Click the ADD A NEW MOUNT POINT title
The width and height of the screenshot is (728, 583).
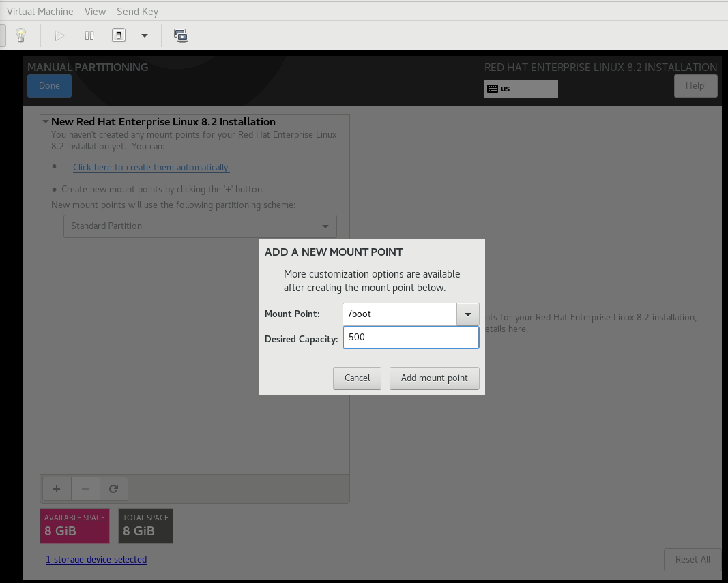click(334, 252)
